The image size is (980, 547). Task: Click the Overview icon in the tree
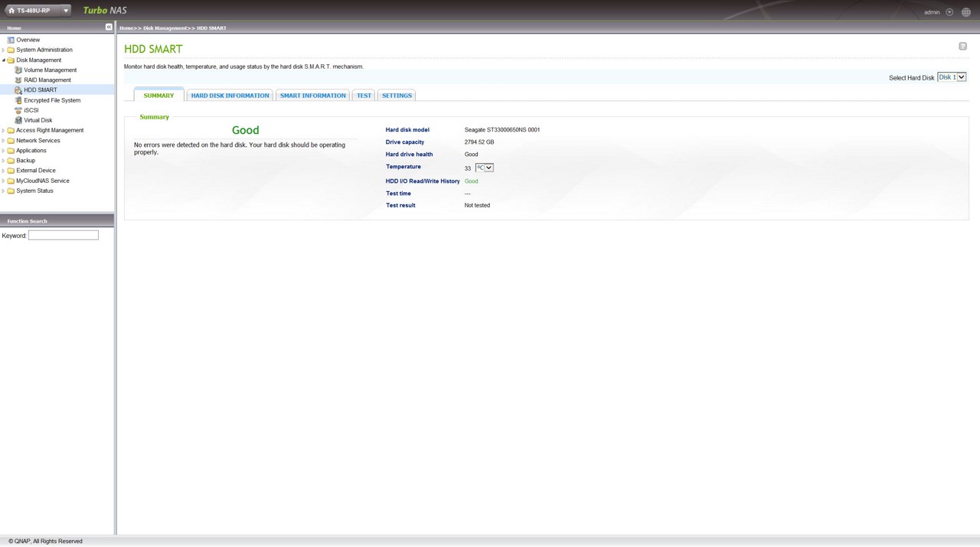tap(11, 40)
